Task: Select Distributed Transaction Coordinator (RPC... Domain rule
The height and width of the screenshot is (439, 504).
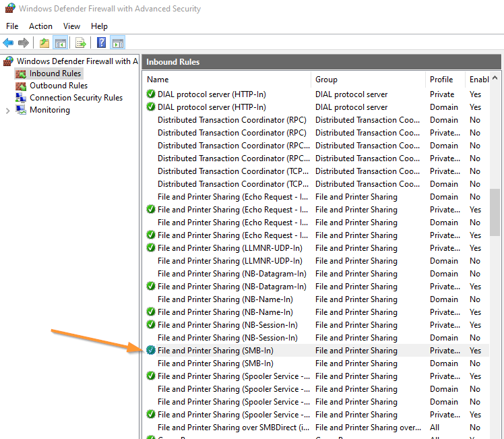Action: coord(317,146)
